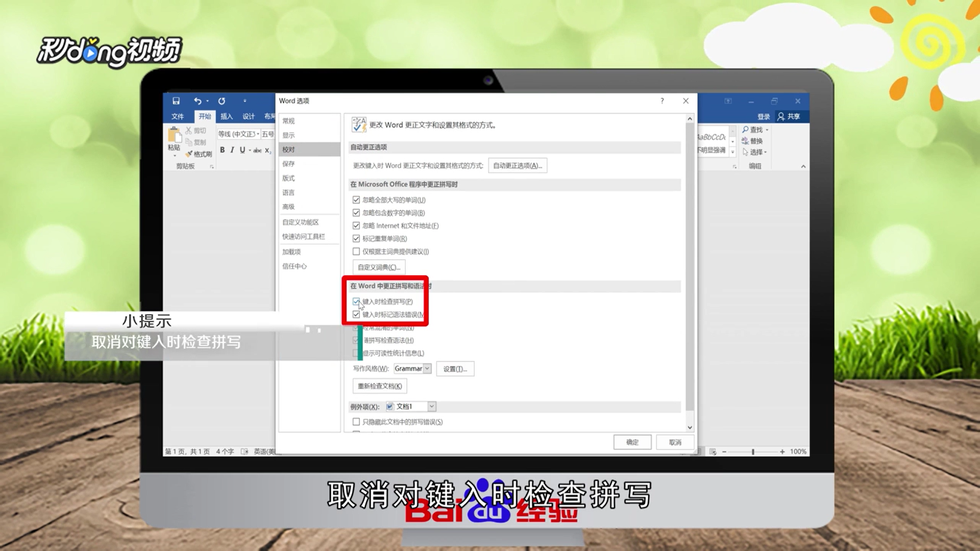Switch to the Design (设计) tab

[249, 116]
